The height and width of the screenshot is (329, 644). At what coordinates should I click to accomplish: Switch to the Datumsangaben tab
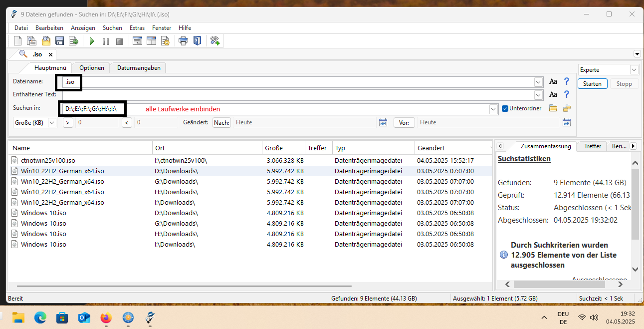point(139,68)
